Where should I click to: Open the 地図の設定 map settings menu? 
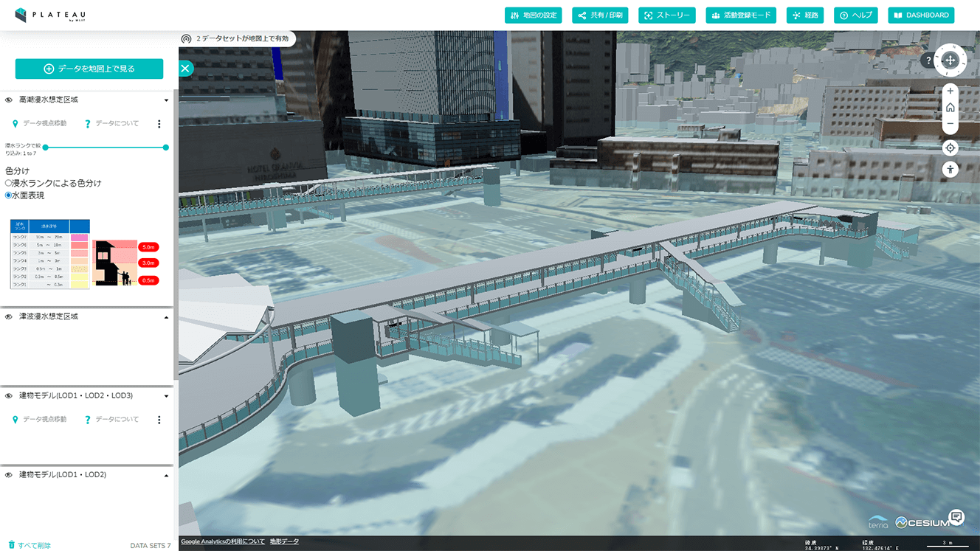tap(535, 15)
